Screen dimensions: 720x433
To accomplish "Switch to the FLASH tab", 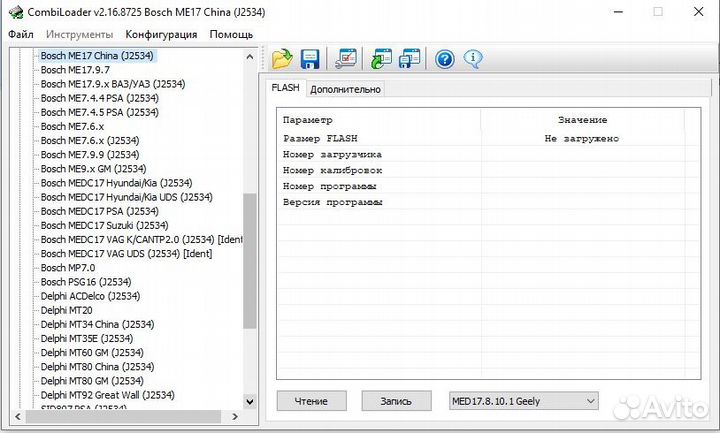I will point(285,88).
